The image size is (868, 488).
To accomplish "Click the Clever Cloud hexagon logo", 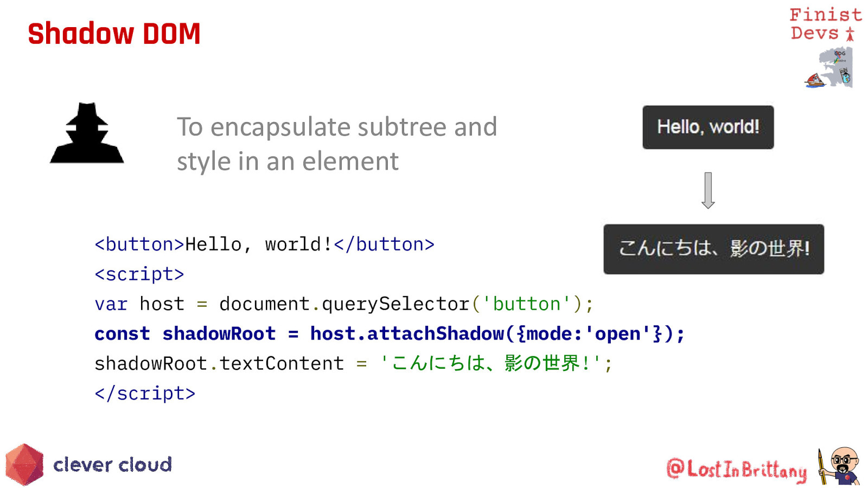I will click(24, 465).
